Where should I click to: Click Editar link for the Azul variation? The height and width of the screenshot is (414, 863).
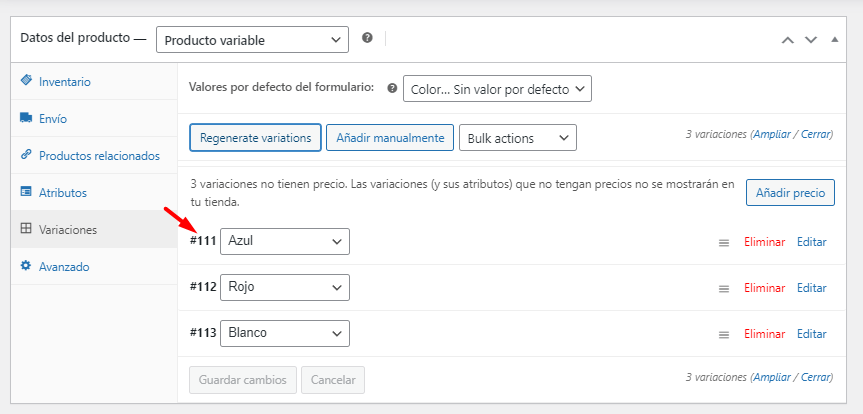(x=812, y=242)
